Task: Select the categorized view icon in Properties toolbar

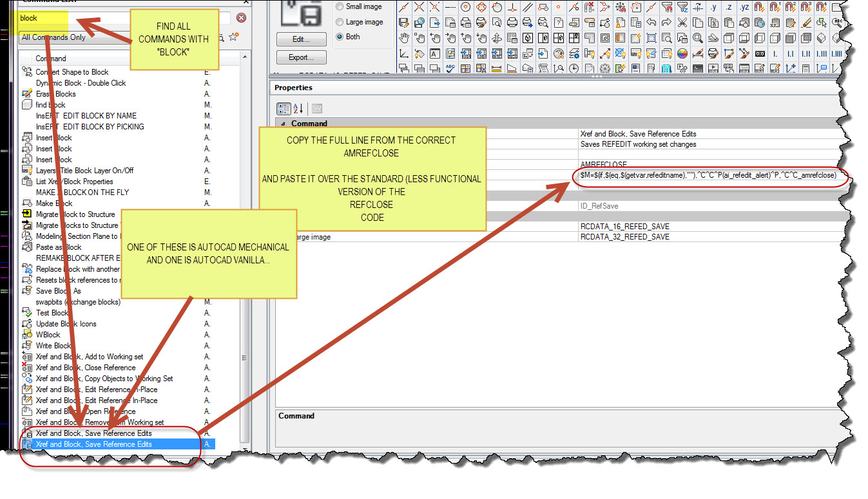Action: pos(284,108)
